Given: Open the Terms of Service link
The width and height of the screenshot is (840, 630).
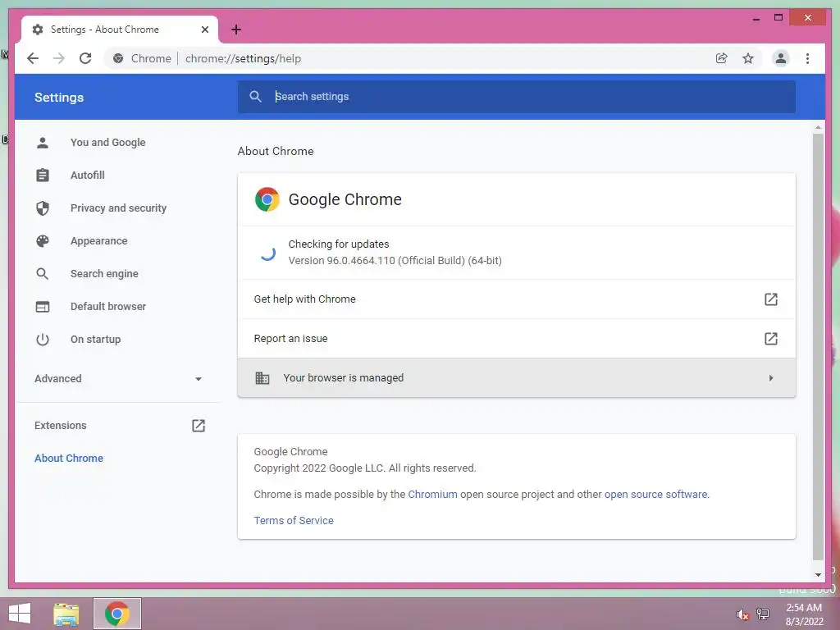Looking at the screenshot, I should (294, 521).
